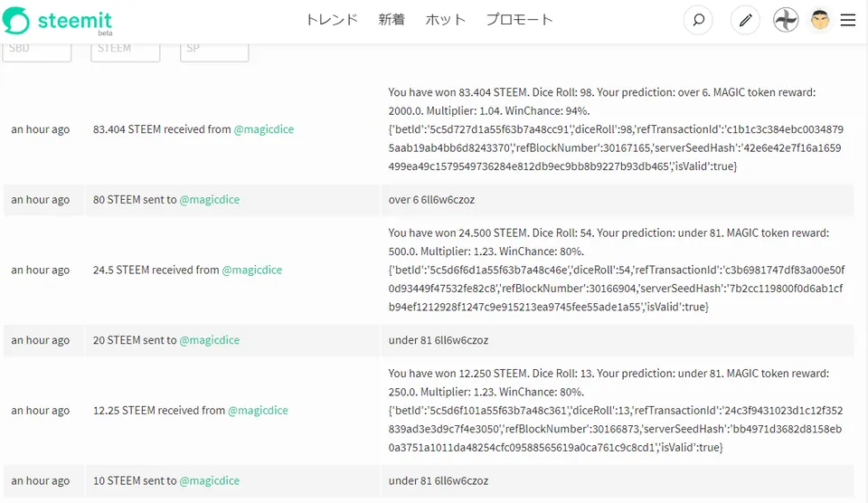Select the SP filter box

(215, 52)
